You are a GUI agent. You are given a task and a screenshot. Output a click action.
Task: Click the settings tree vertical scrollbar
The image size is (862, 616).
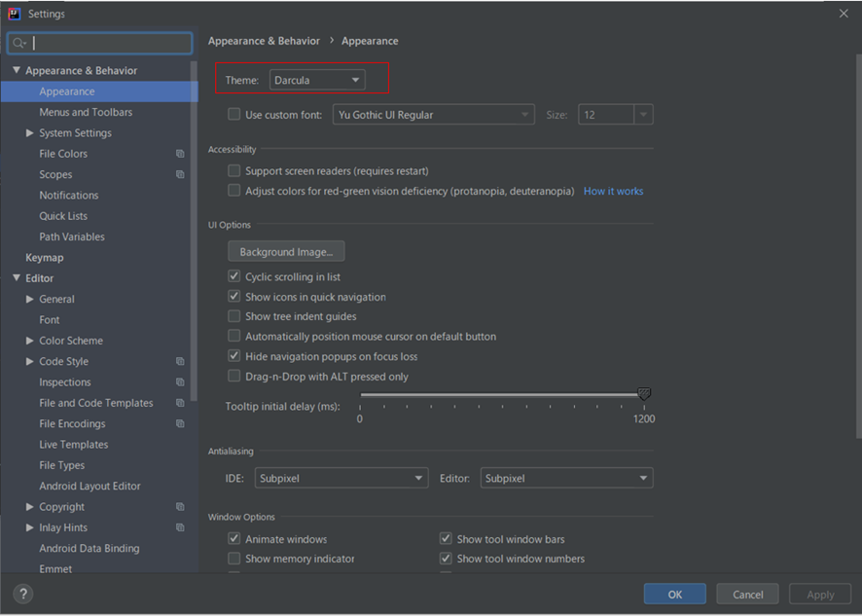194,231
